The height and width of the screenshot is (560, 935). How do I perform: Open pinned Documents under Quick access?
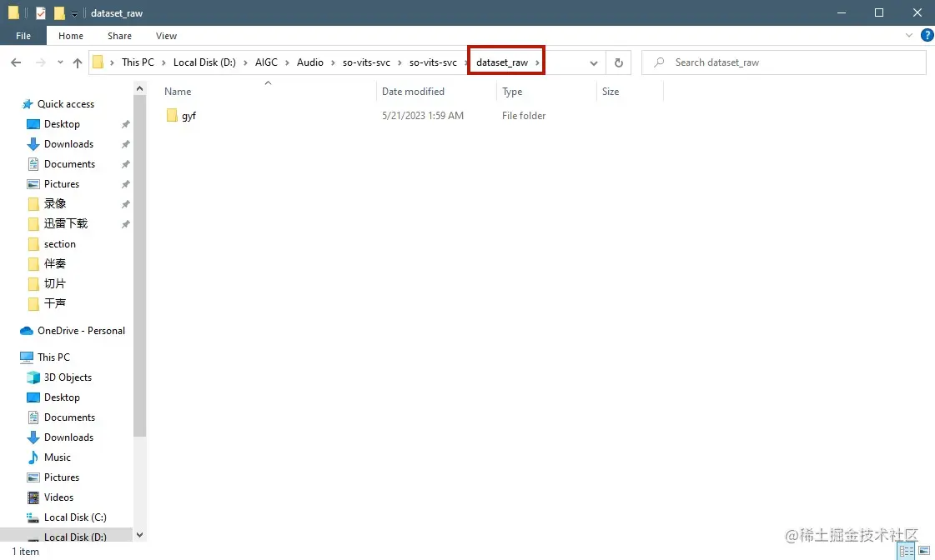69,164
